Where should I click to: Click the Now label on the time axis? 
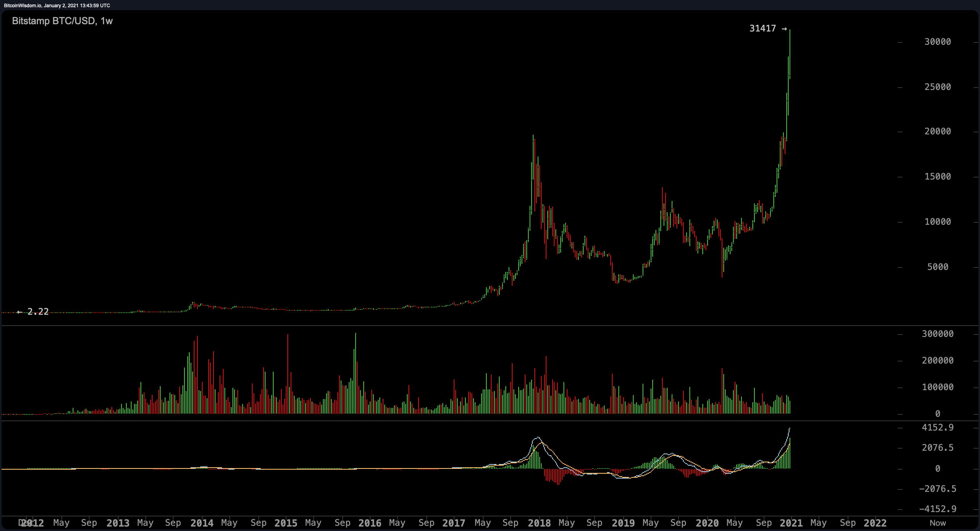(x=938, y=523)
